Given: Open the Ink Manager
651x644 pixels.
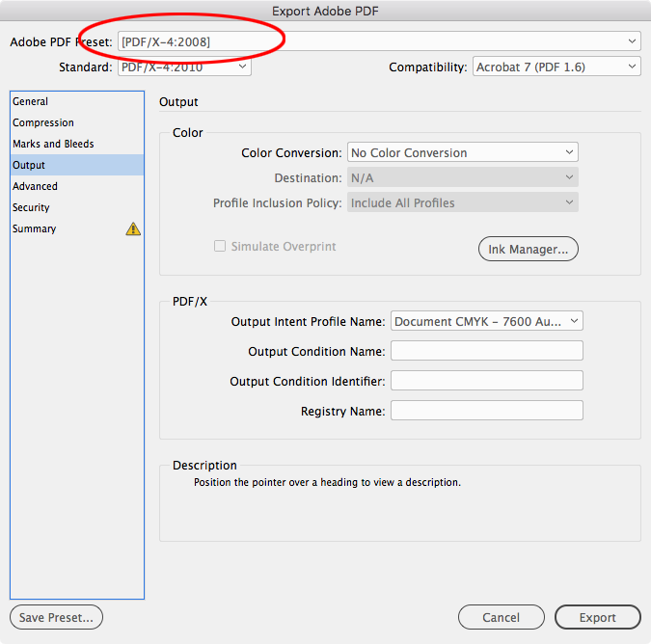Looking at the screenshot, I should click(529, 249).
